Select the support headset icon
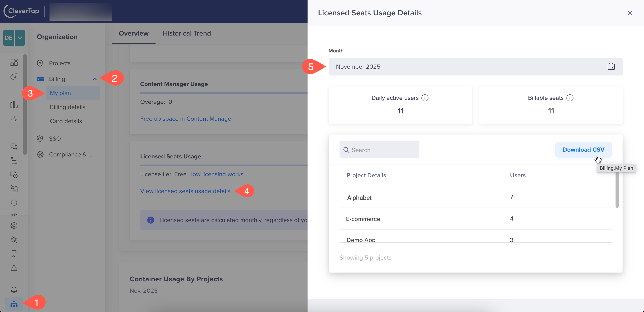Viewport: 644px width, 312px height. point(14,203)
